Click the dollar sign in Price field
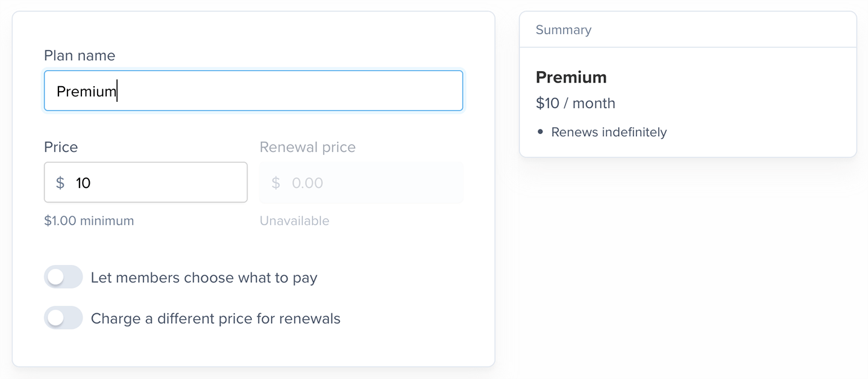The height and width of the screenshot is (379, 868). (x=60, y=183)
